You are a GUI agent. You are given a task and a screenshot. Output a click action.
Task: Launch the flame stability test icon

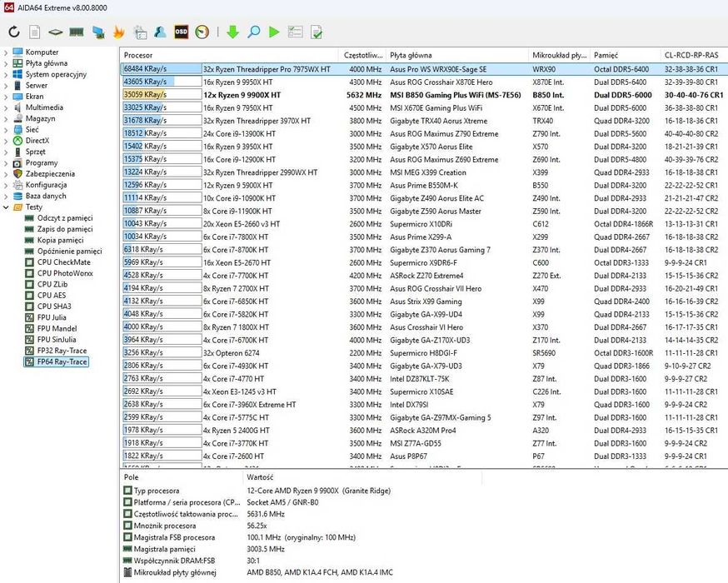[119, 32]
